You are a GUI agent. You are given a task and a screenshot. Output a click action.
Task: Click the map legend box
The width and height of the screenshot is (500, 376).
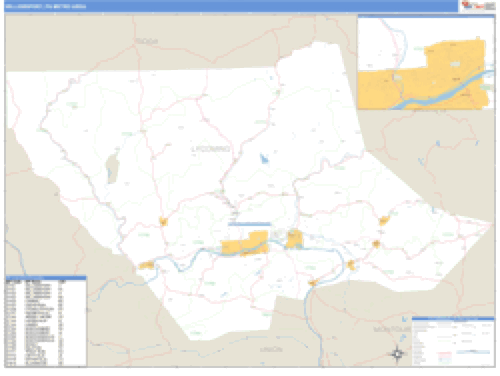click(453, 341)
